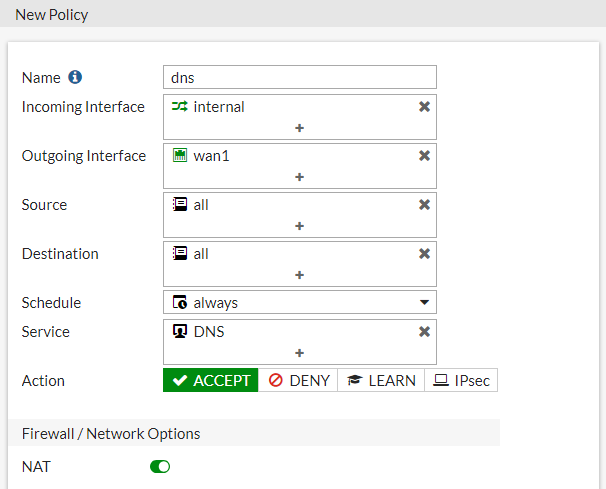The image size is (606, 489).
Task: Add a source address with plus
Action: (299, 226)
